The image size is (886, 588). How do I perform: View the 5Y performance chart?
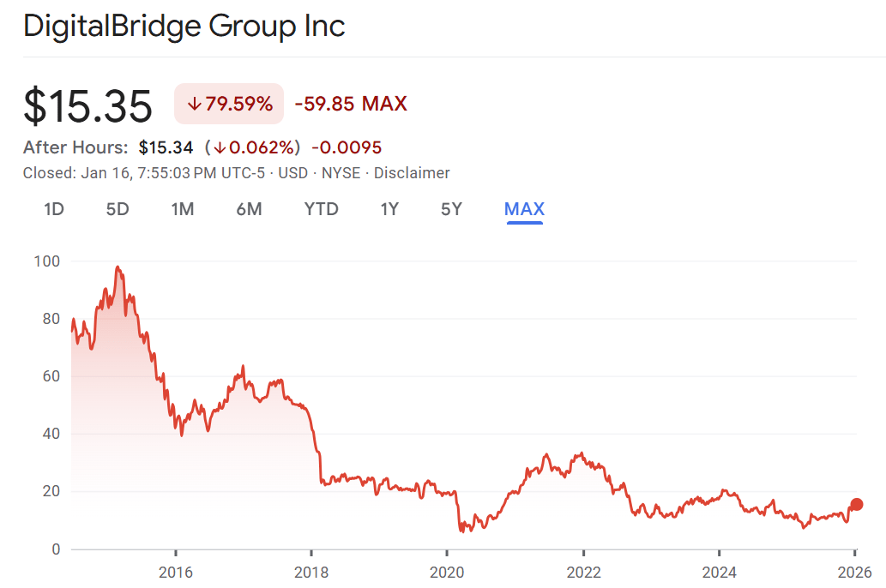(x=451, y=208)
